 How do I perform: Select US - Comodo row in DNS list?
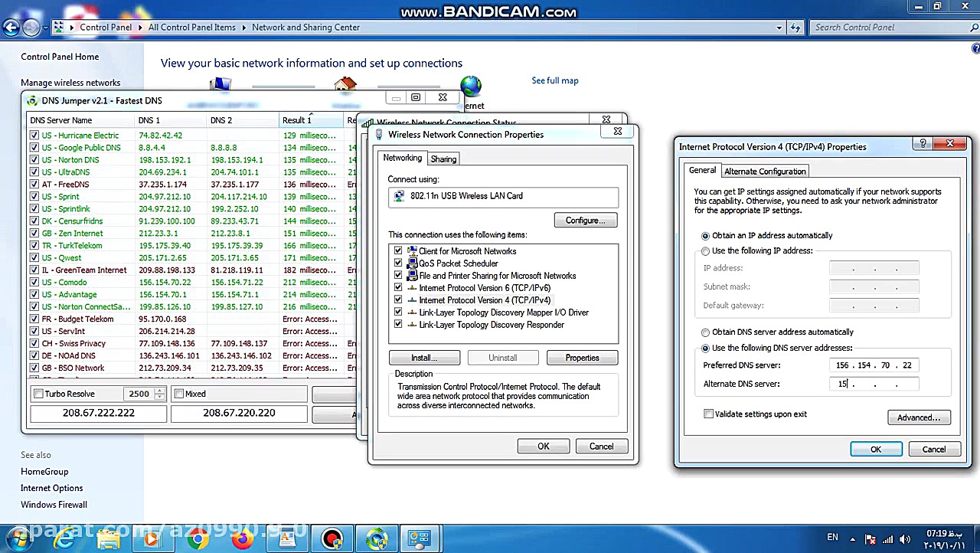point(191,283)
